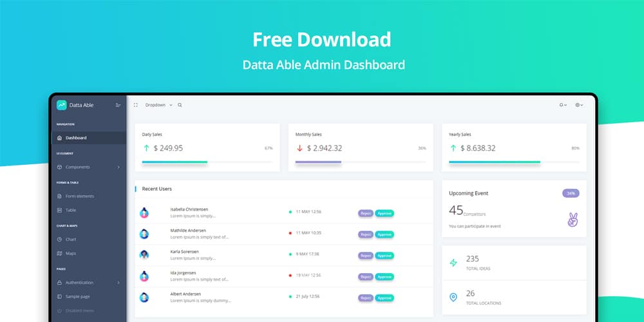Click the Maps icon in sidebar
The width and height of the screenshot is (644, 322).
(59, 253)
